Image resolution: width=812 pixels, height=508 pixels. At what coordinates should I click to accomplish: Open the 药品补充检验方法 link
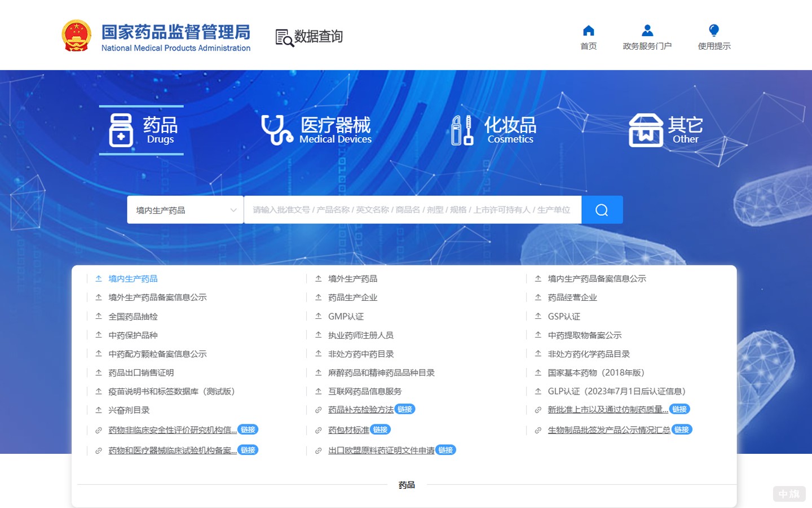point(360,409)
